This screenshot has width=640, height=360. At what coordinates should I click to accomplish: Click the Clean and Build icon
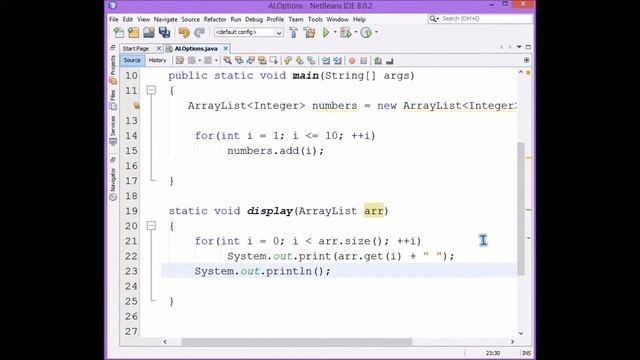pyautogui.click(x=309, y=32)
